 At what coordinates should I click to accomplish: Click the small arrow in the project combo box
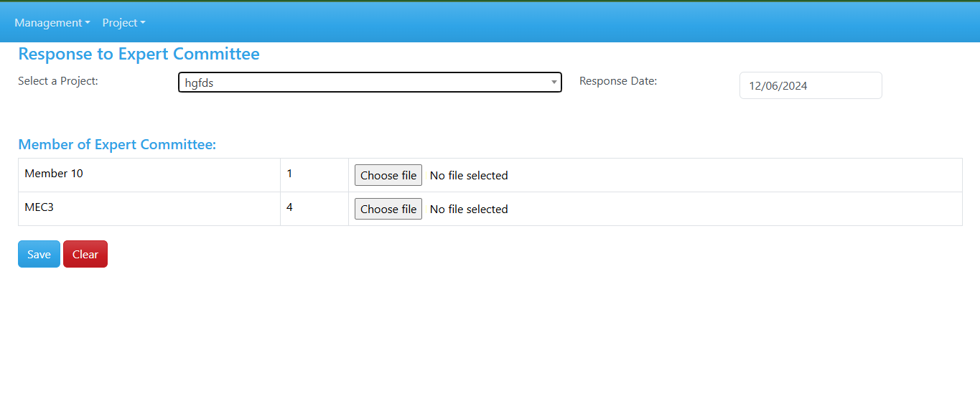554,83
